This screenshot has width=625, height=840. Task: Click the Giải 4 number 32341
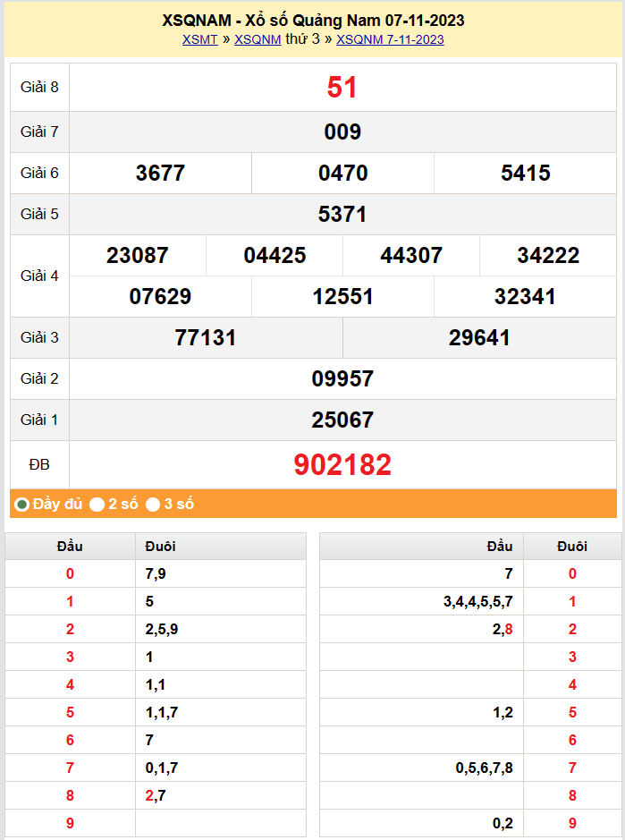(x=526, y=297)
